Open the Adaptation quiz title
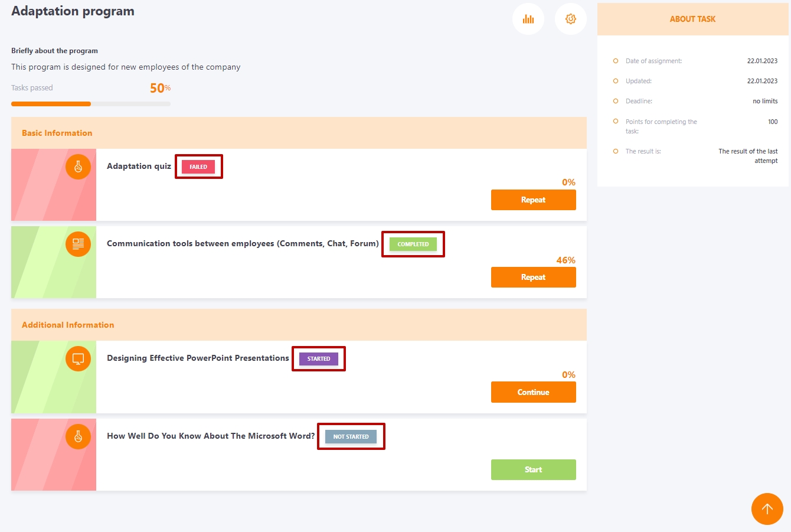Screen dimensions: 791x532 point(139,167)
